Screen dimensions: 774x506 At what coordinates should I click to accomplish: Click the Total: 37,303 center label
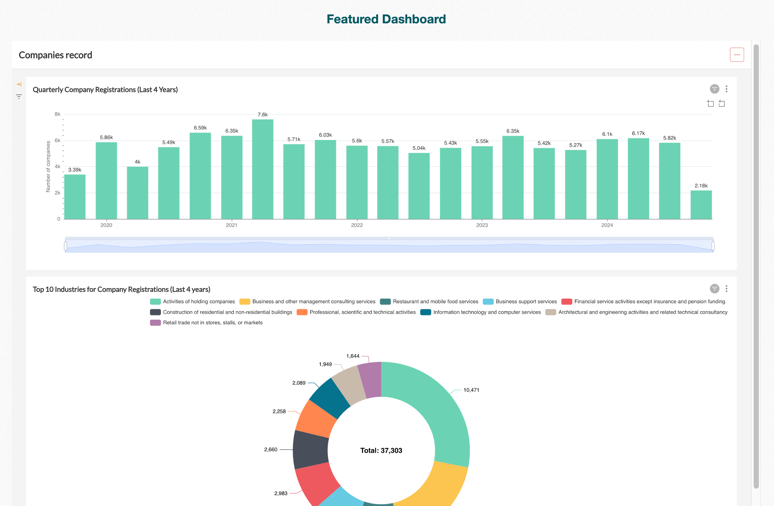pos(381,451)
